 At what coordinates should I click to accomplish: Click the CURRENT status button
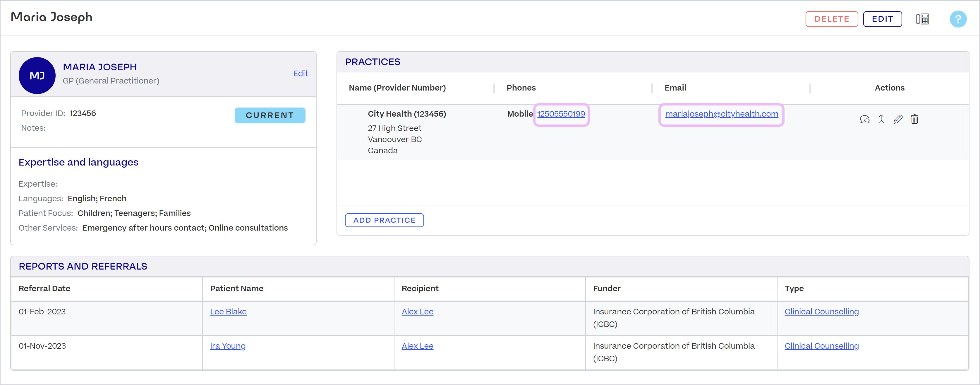270,115
